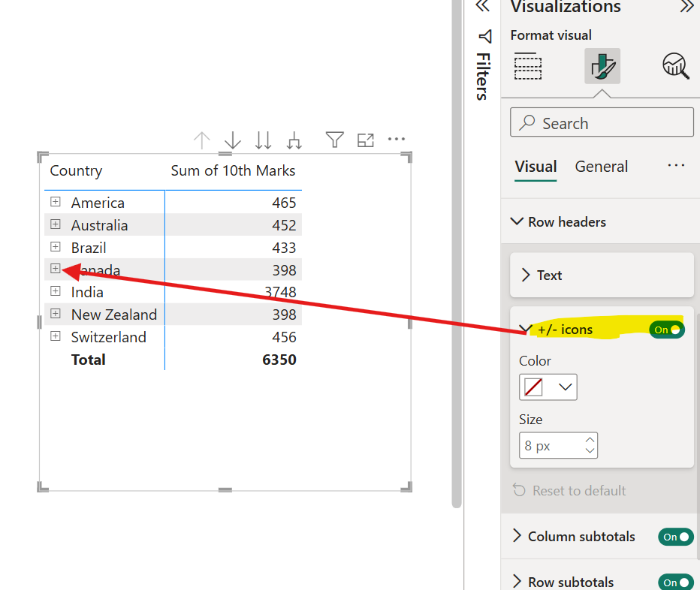Expand the Text settings card

point(601,275)
